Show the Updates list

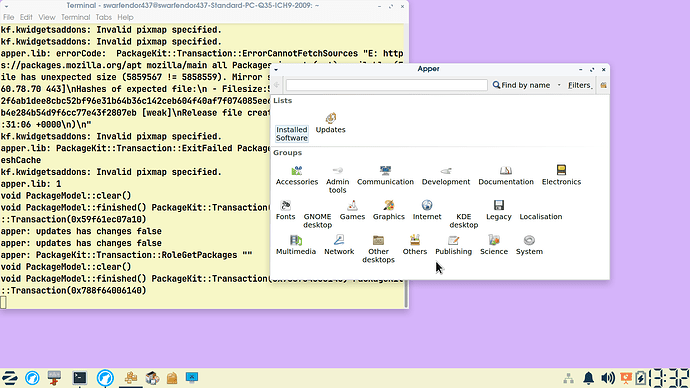(330, 123)
